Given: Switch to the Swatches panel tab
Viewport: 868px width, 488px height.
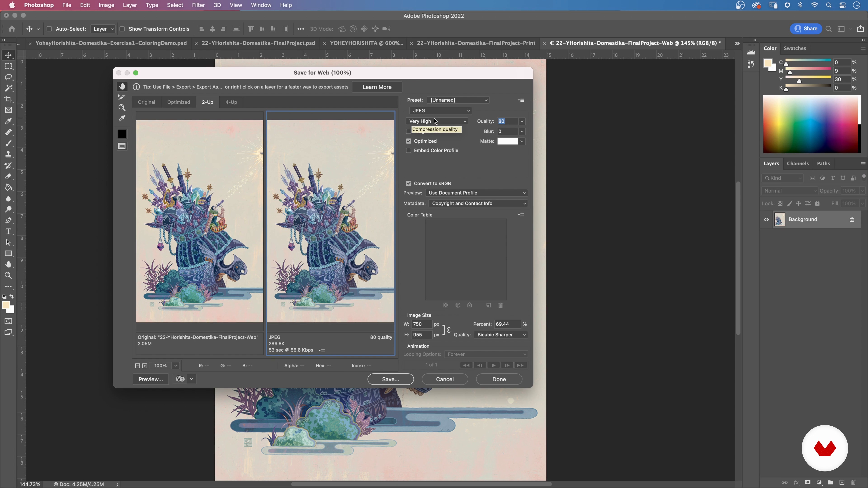Looking at the screenshot, I should (795, 48).
